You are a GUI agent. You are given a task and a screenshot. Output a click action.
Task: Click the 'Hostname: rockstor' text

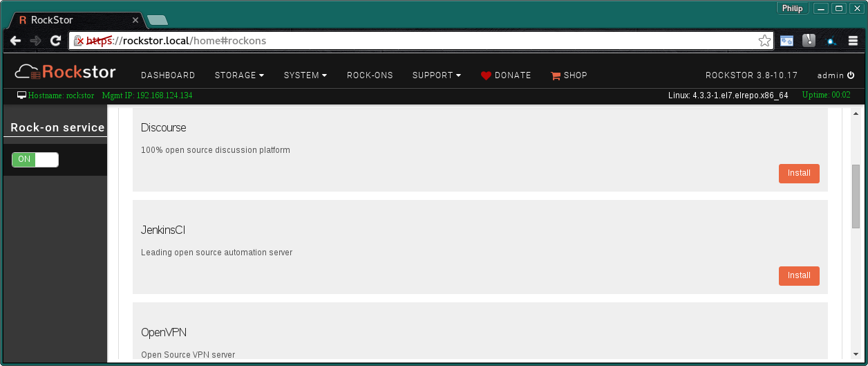point(61,95)
